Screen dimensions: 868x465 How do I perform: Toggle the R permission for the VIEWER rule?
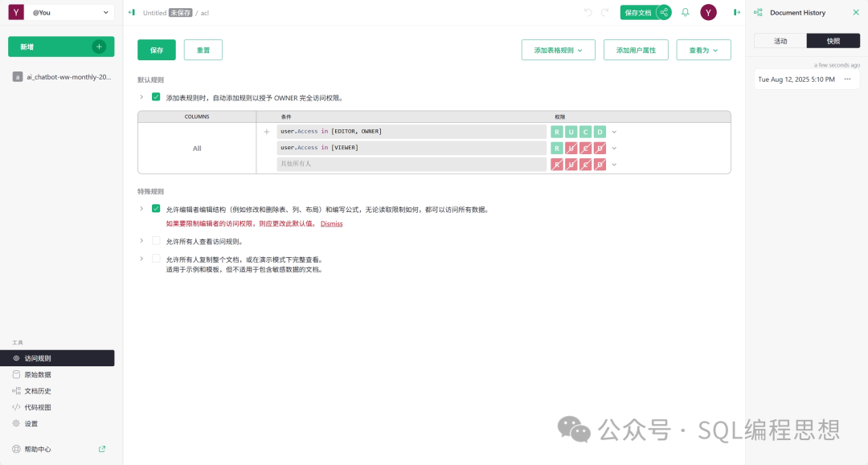point(556,148)
